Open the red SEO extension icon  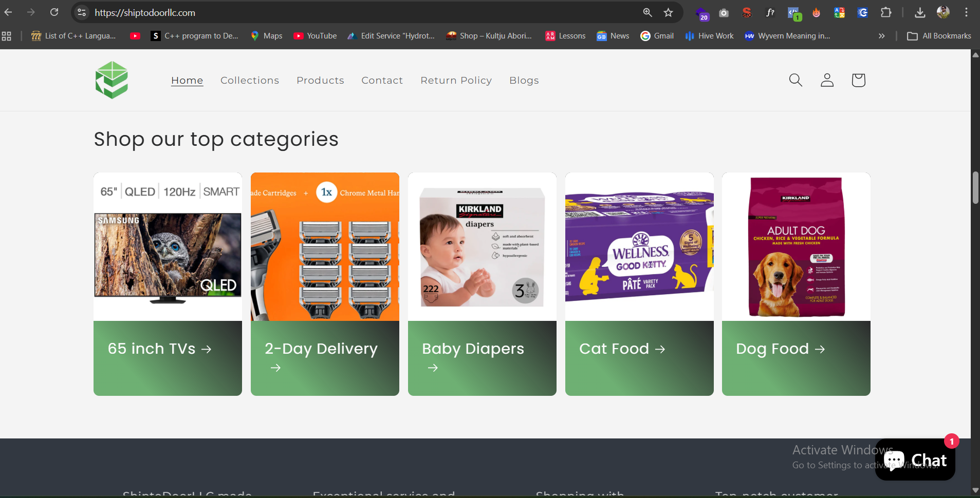747,13
